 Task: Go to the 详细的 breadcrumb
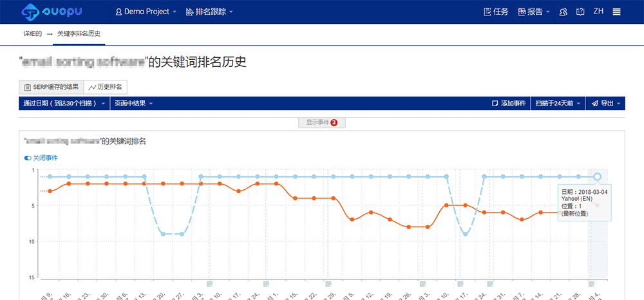click(32, 34)
